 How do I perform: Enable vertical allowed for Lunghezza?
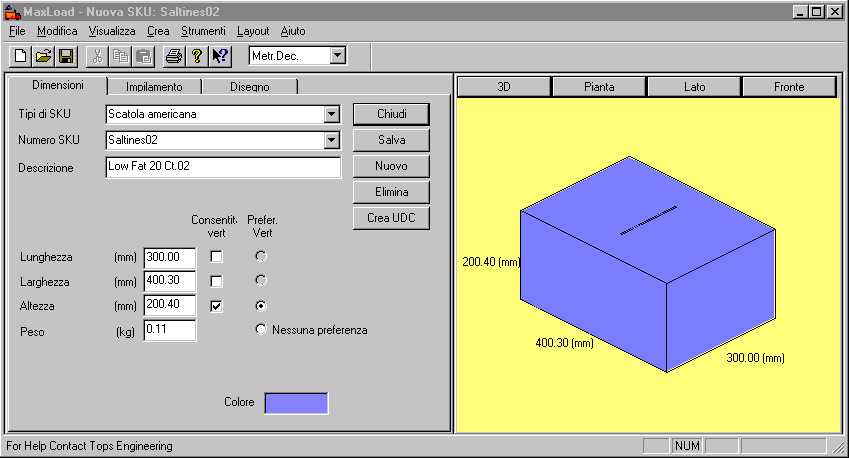[216, 257]
